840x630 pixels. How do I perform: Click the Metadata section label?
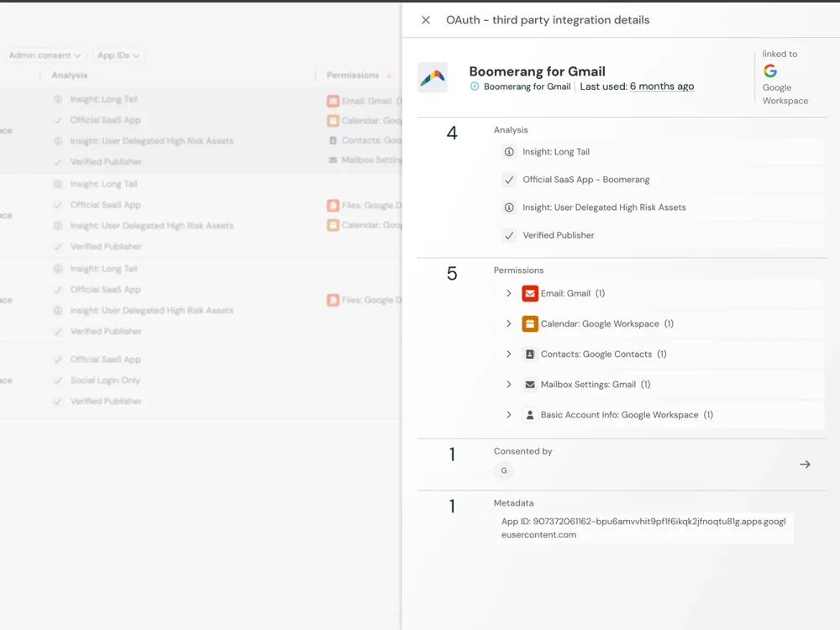point(513,503)
